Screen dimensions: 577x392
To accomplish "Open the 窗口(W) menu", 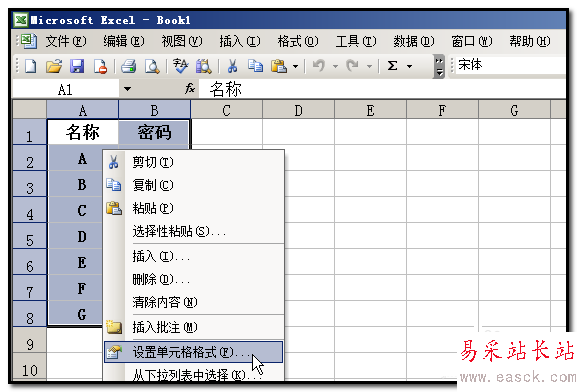I will click(471, 41).
